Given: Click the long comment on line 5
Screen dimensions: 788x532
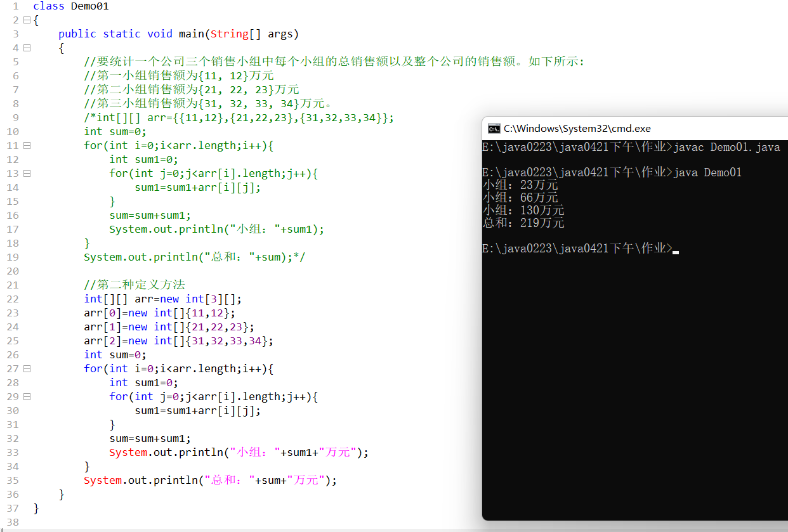Looking at the screenshot, I should coord(334,62).
